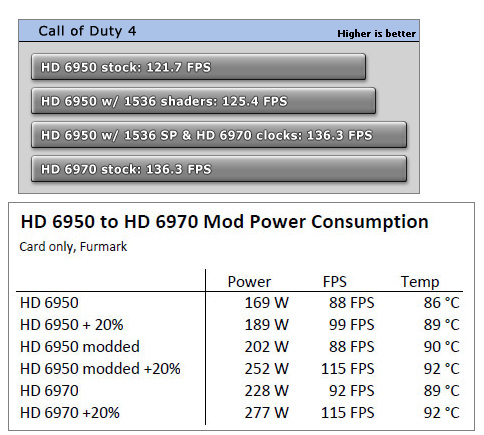Select the Temp column header
This screenshot has height=435, width=484.
click(420, 282)
